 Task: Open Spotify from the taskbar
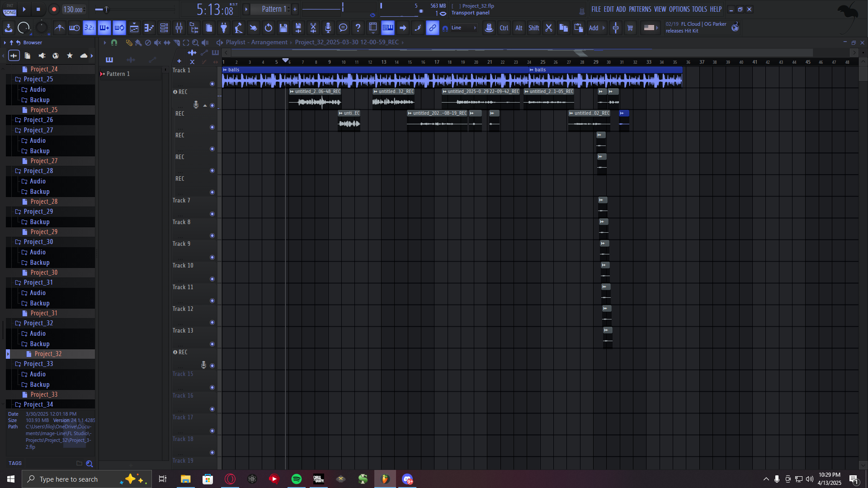(297, 479)
